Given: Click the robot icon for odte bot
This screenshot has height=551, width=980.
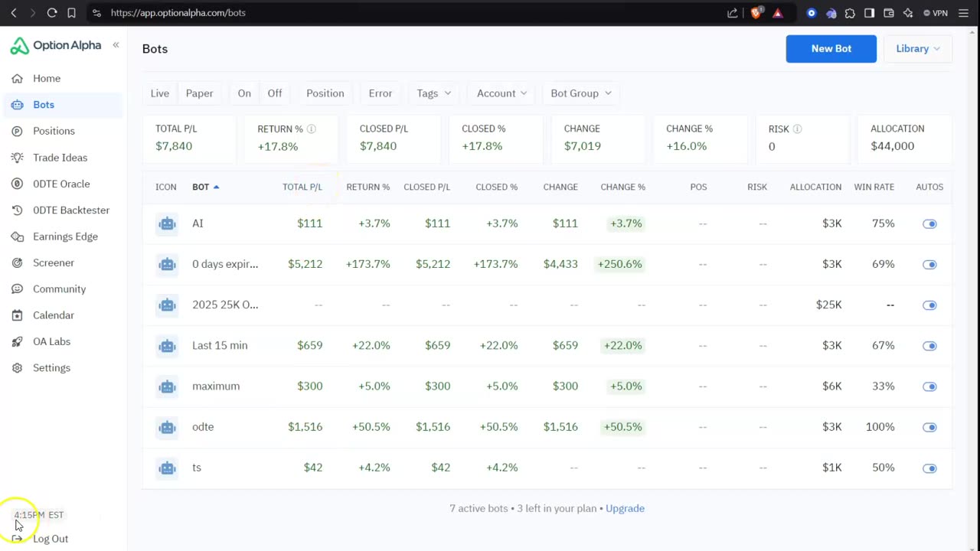Looking at the screenshot, I should click(x=167, y=427).
